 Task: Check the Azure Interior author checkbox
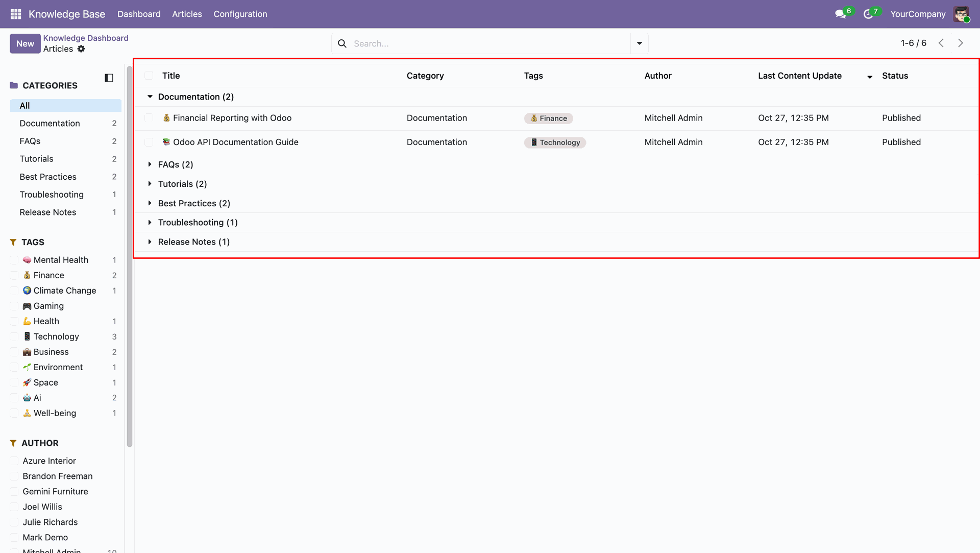point(14,461)
